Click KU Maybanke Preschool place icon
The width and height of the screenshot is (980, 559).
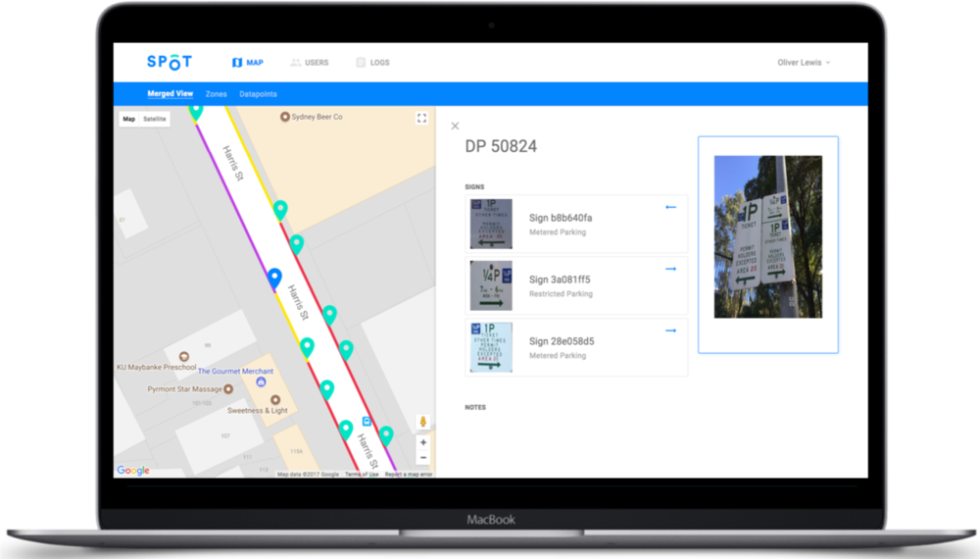[x=184, y=356]
